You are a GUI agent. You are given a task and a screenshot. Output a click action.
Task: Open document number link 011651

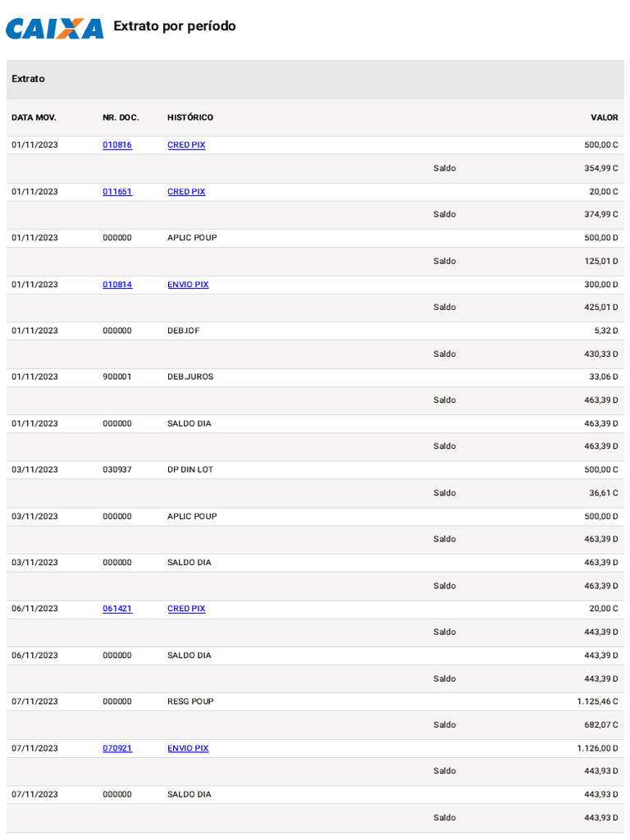117,192
